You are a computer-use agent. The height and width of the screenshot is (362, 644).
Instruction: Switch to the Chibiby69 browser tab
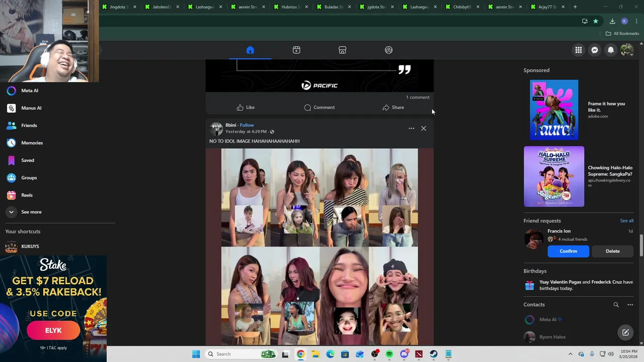[x=462, y=7]
